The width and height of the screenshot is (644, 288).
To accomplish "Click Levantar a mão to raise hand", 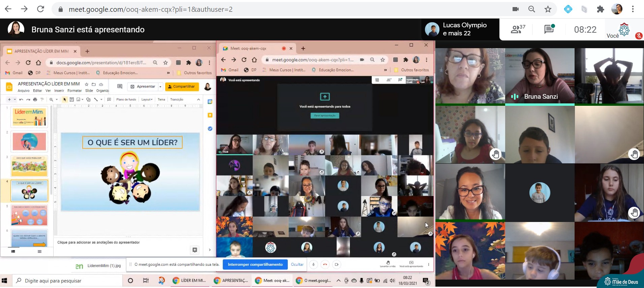I will tap(388, 263).
